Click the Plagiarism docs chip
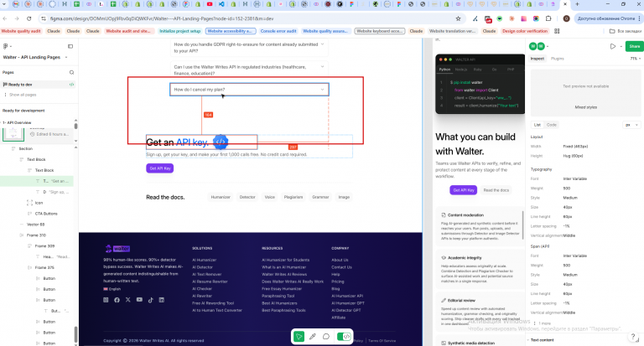Viewport: 644px width, 346px height. pos(293,197)
